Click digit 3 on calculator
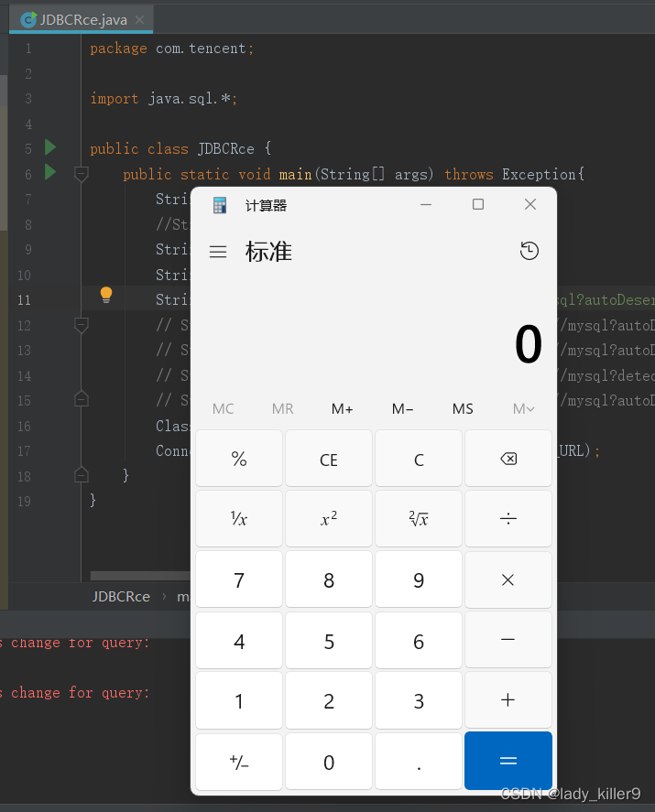This screenshot has width=655, height=812. 419,700
